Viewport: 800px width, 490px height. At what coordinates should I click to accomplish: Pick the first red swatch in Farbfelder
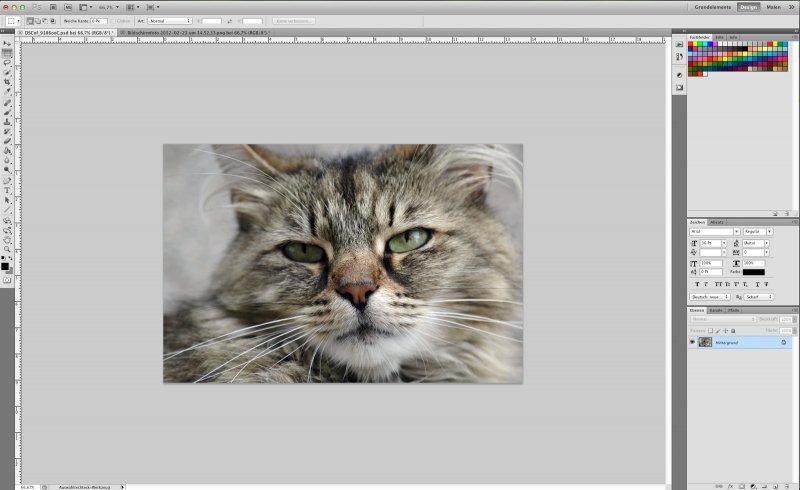[691, 44]
